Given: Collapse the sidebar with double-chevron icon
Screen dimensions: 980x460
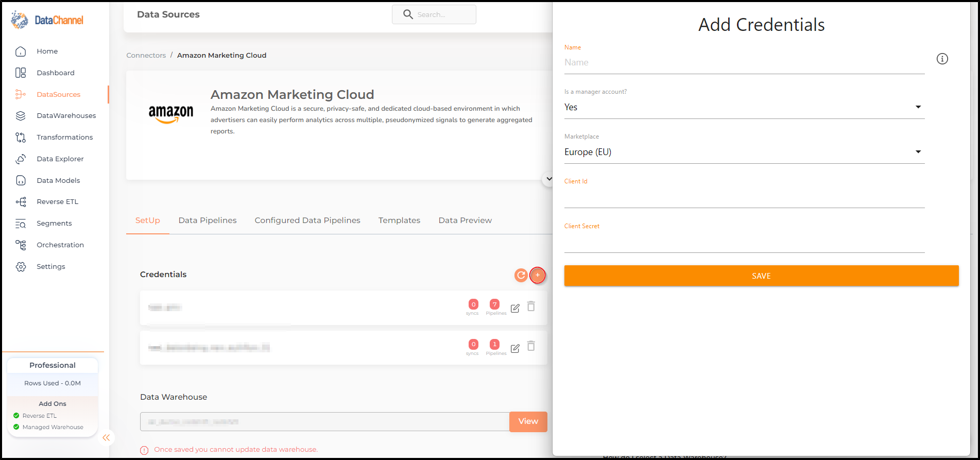Looking at the screenshot, I should [106, 437].
